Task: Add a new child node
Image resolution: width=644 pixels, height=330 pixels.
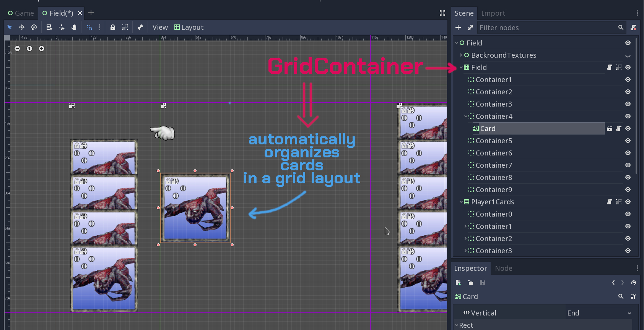Action: 458,27
